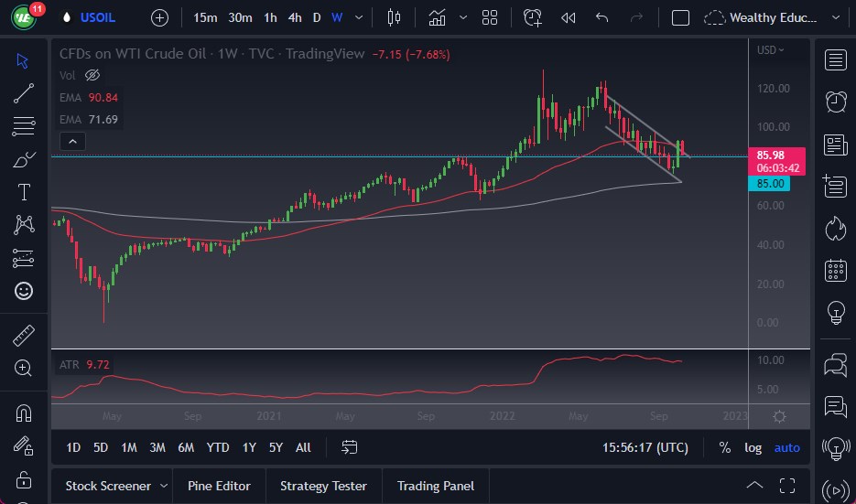856x504 pixels.
Task: Open the emoji icons tool
Action: point(24,291)
